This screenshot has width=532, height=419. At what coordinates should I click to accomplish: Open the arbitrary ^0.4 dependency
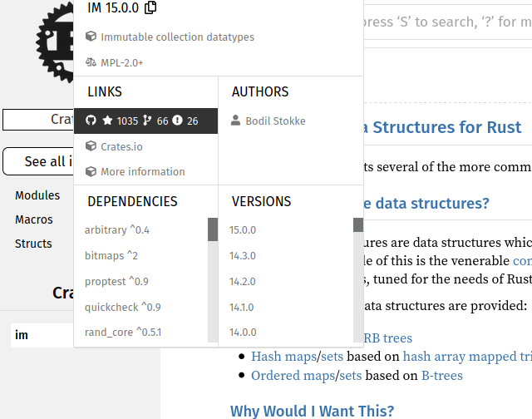click(x=117, y=230)
